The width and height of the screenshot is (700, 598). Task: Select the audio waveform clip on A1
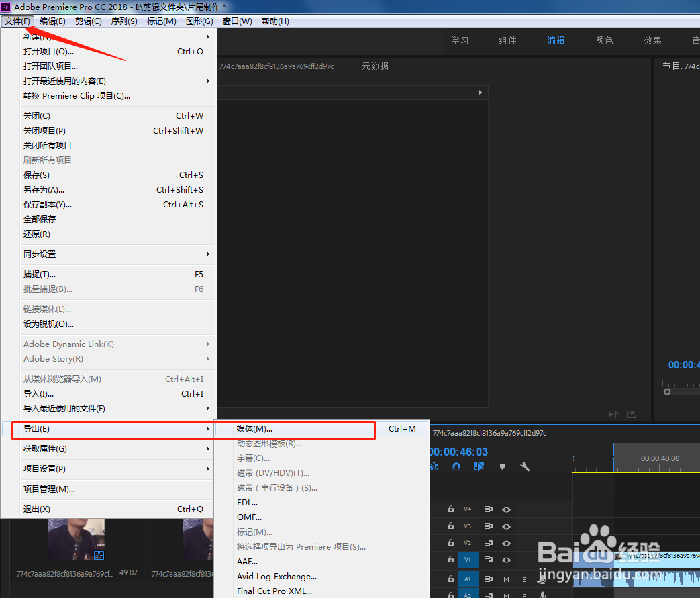pyautogui.click(x=656, y=579)
